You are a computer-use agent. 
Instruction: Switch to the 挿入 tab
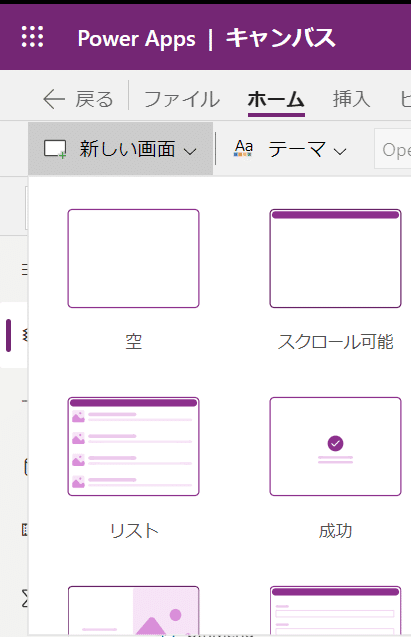coord(351,99)
